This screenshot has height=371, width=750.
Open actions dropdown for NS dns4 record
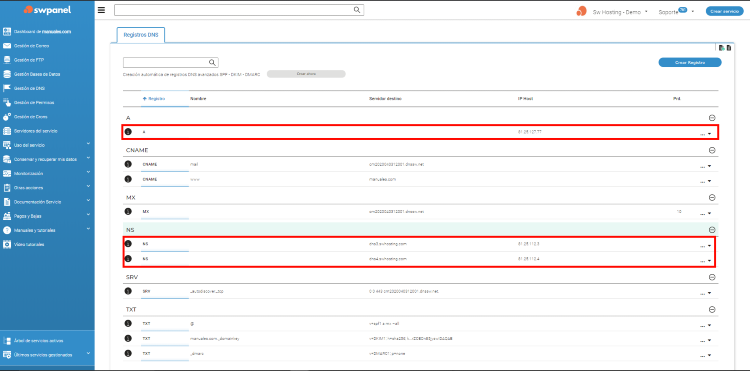(x=706, y=261)
